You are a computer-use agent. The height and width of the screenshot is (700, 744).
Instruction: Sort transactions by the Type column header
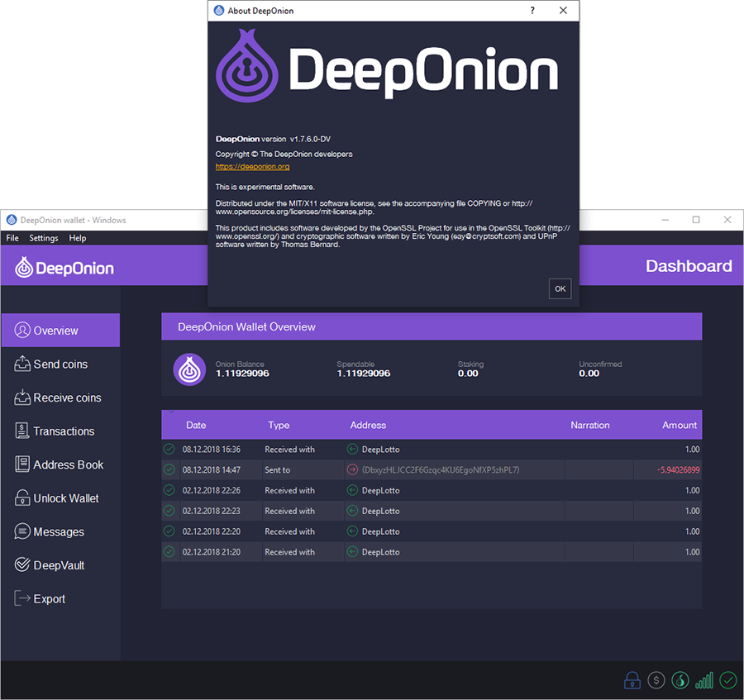(x=279, y=425)
